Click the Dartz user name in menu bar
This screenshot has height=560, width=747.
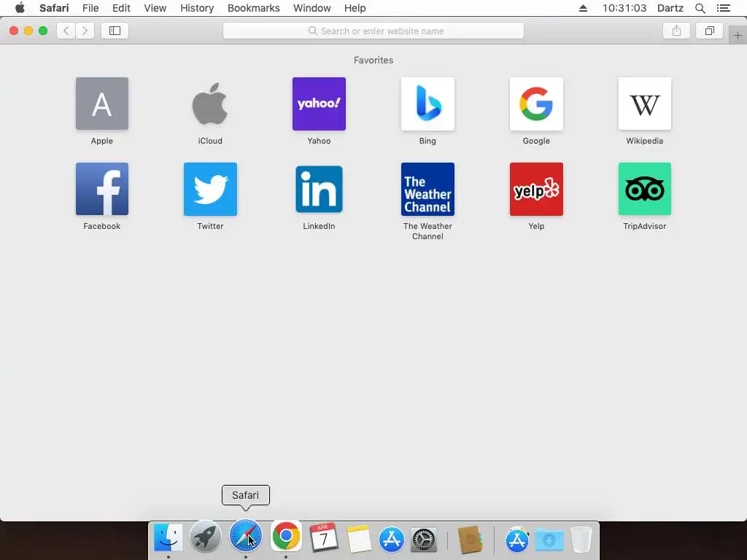click(x=670, y=8)
